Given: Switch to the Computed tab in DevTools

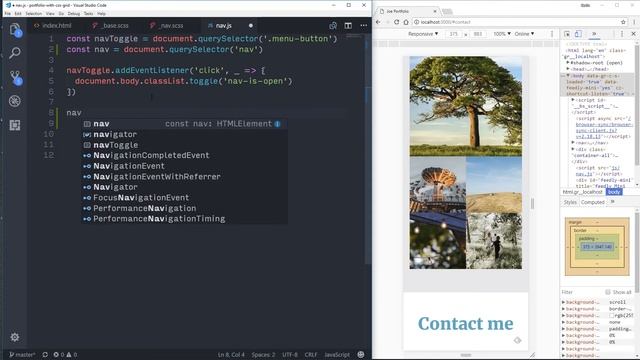Looking at the screenshot, I should (x=592, y=202).
